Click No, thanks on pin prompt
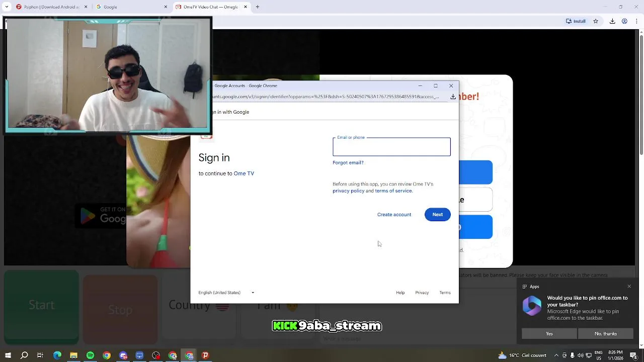644x362 pixels. pos(606,334)
